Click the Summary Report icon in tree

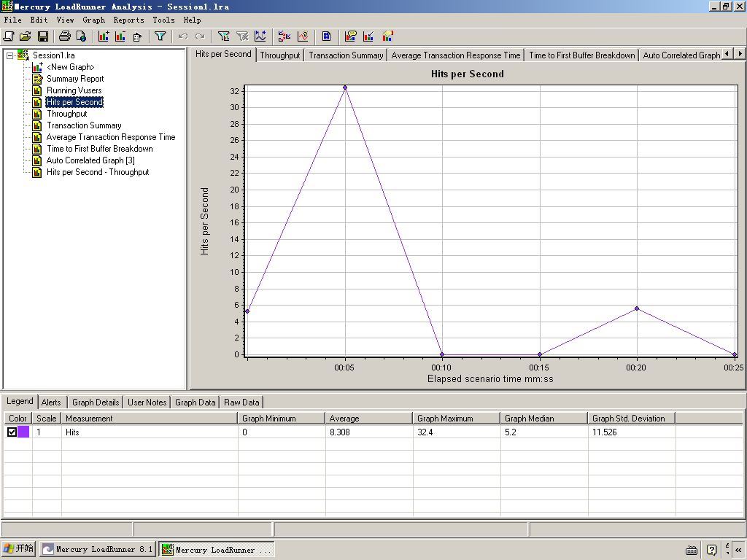pyautogui.click(x=37, y=79)
